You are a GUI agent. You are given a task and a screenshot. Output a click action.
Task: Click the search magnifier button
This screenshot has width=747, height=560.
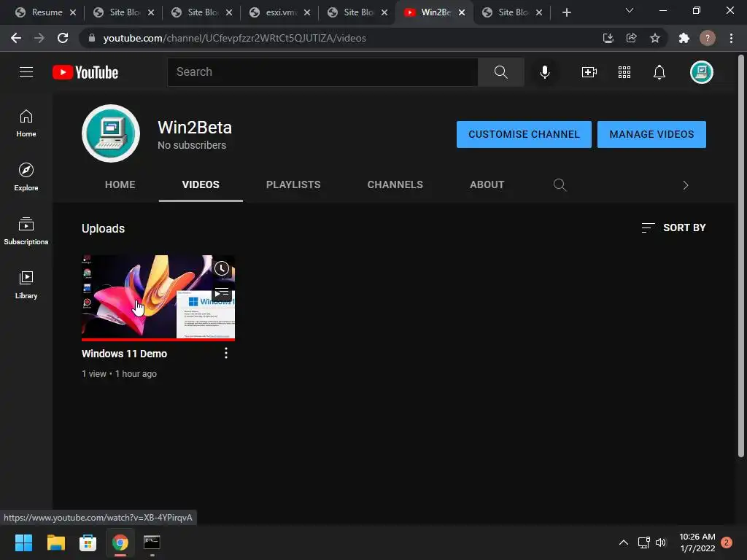500,72
